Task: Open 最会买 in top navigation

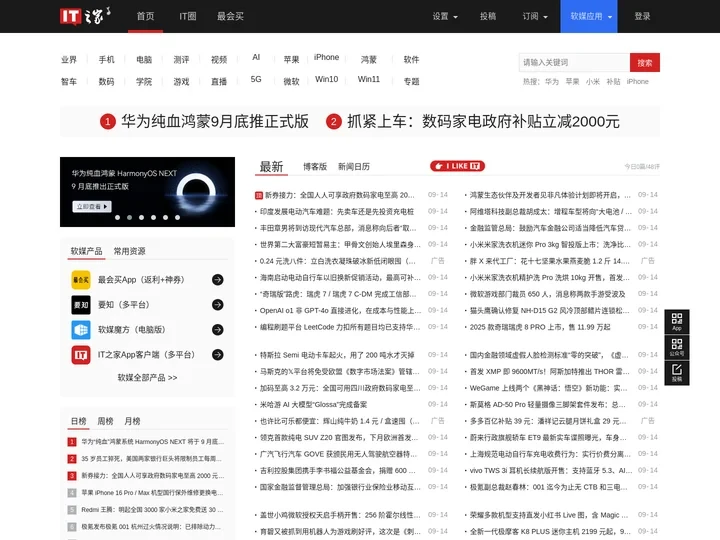Action: pos(230,17)
